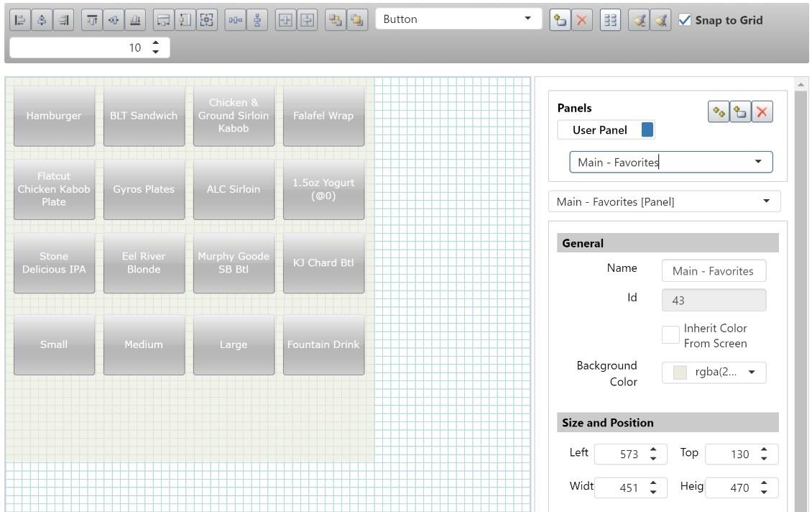
Task: Open the Button element type dropdown
Action: coord(458,19)
